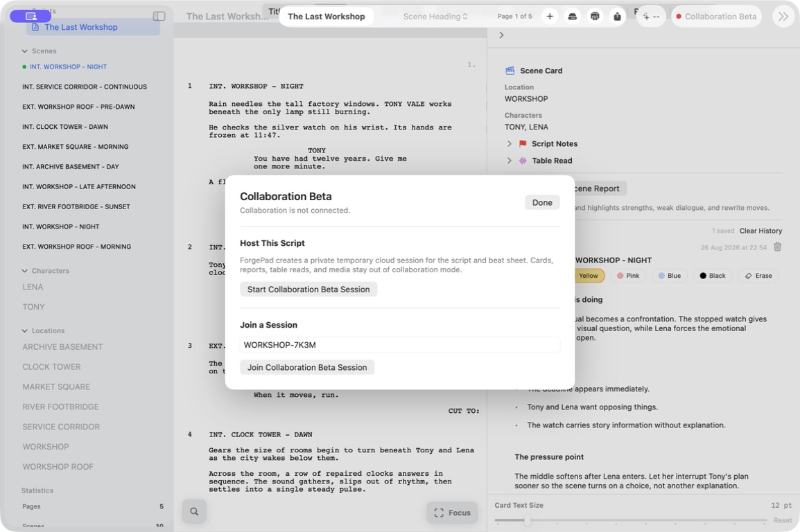Click Reset for card text size
The image size is (800, 532).
[783, 520]
